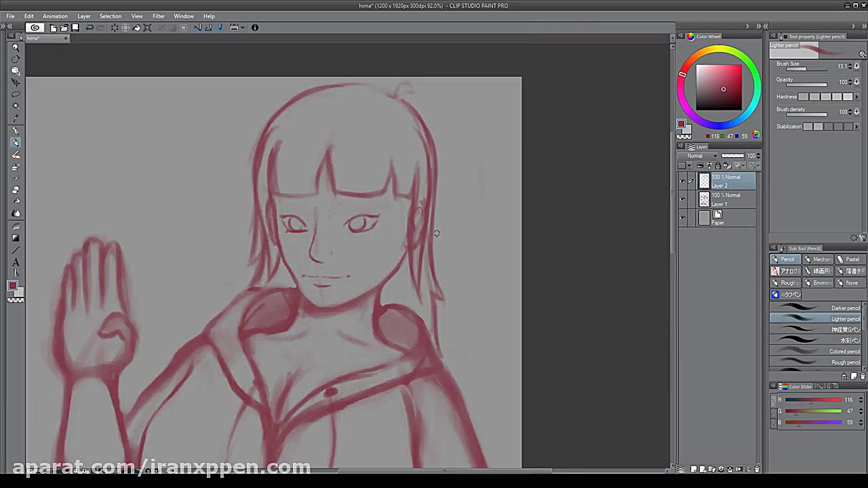This screenshot has width=868, height=488.
Task: Select the Lasso selection tool
Action: tap(16, 94)
